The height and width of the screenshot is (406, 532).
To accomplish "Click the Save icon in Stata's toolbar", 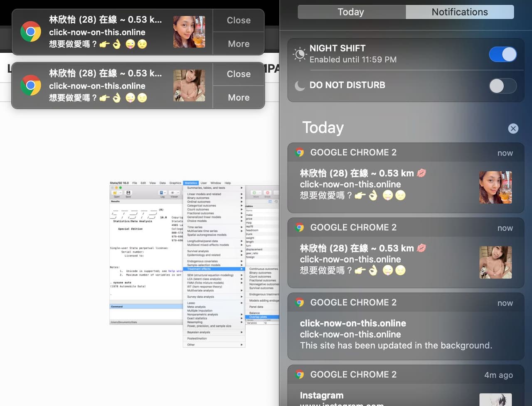I will click(128, 192).
